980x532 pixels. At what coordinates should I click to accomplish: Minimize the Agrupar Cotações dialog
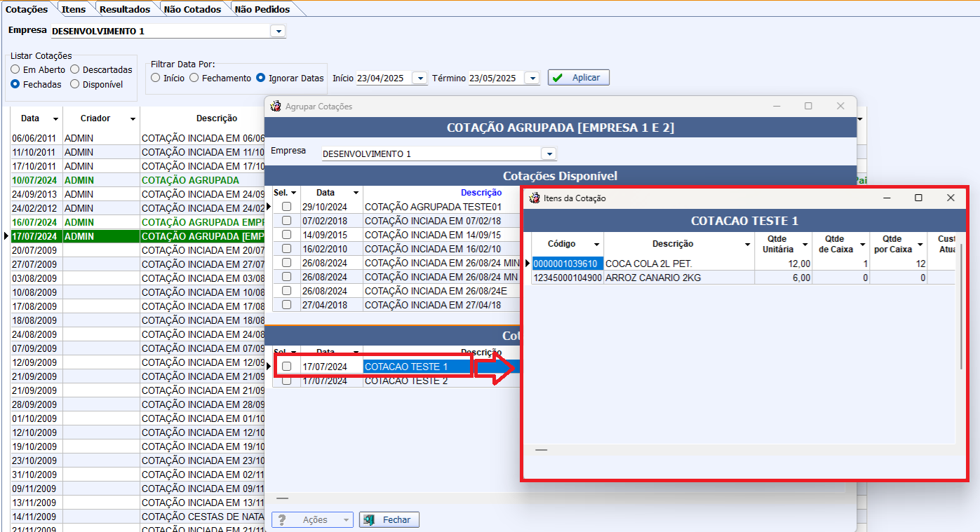(x=777, y=106)
